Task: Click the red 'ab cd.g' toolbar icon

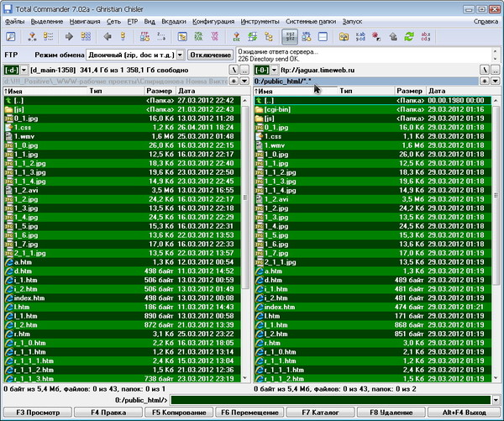Action: click(x=426, y=36)
